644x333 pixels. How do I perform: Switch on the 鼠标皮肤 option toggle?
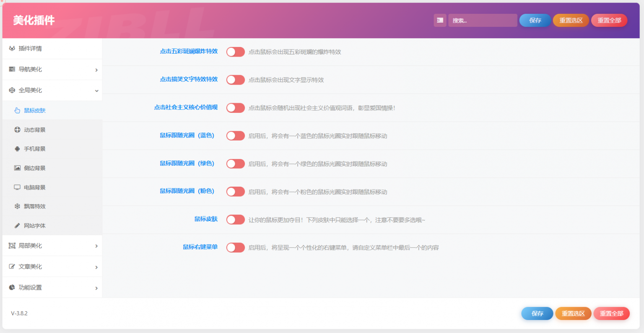(x=236, y=219)
